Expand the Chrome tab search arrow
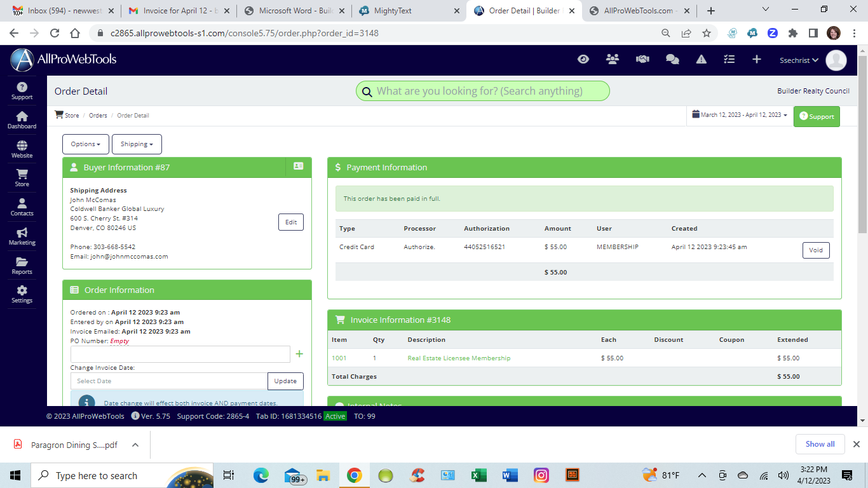The height and width of the screenshot is (488, 868). 765,10
